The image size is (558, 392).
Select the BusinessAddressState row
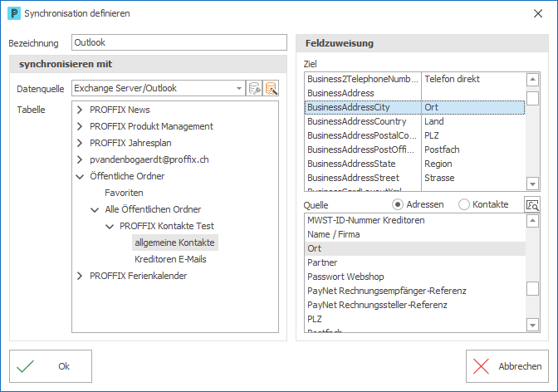(414, 164)
